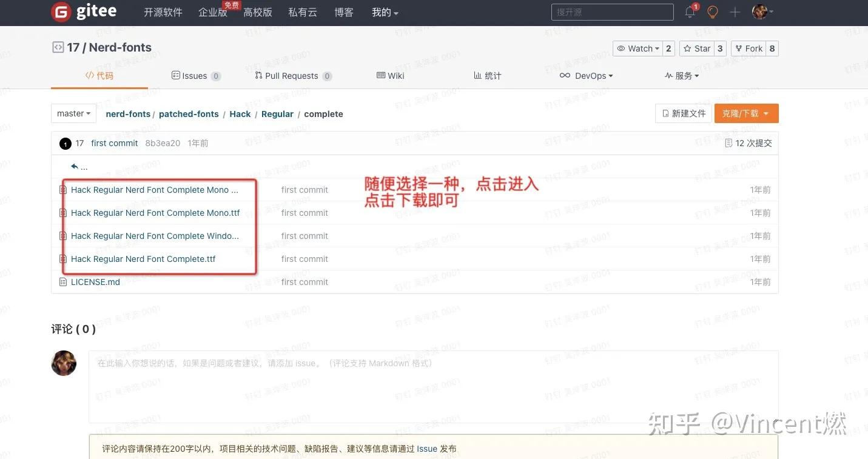Screen dimensions: 868x459
Task: Open the user avatar menu
Action: point(762,12)
